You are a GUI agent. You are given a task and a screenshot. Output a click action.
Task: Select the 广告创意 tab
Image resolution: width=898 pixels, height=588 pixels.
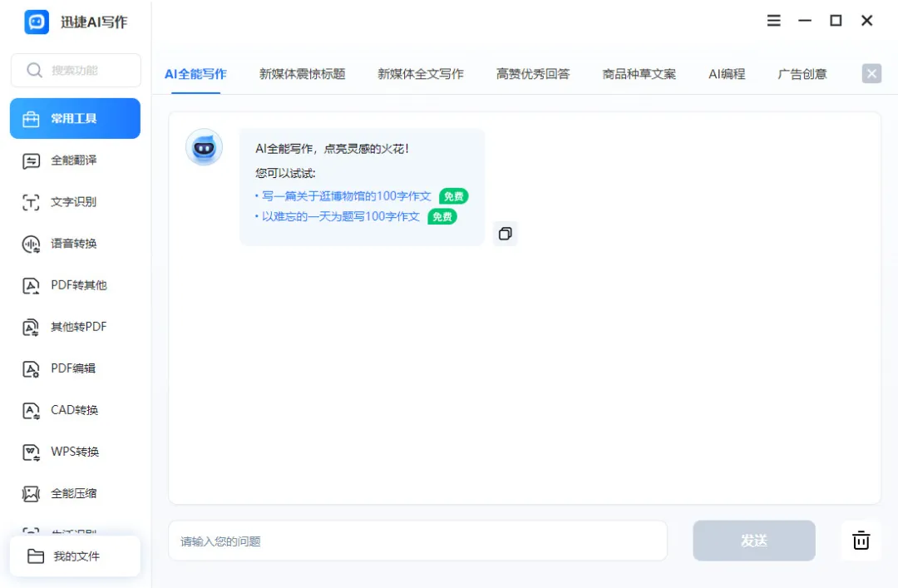[802, 73]
